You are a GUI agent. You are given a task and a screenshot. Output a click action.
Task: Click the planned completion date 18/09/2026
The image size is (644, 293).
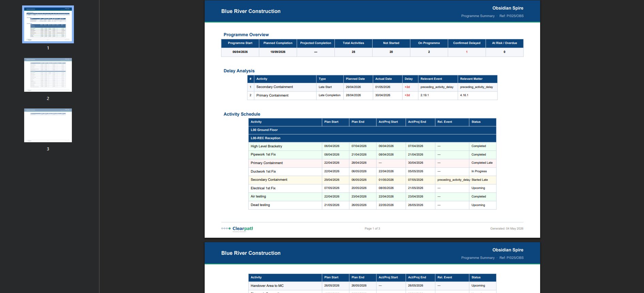click(278, 52)
